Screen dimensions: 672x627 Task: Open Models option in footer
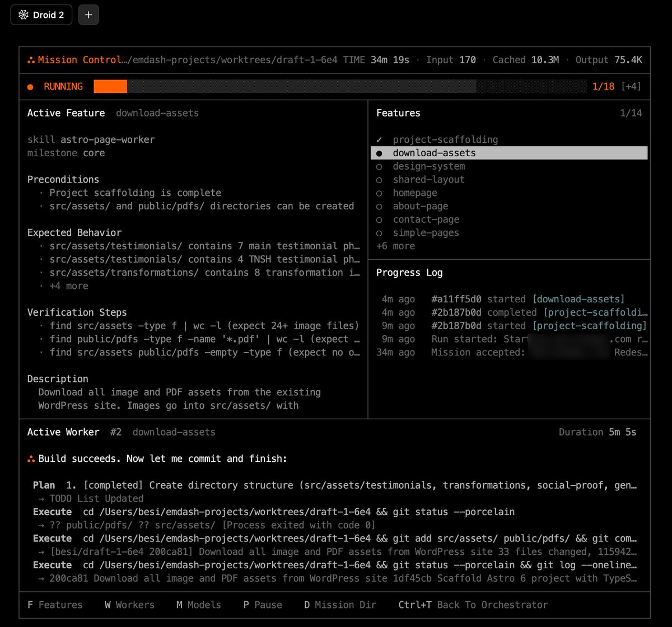coord(199,605)
